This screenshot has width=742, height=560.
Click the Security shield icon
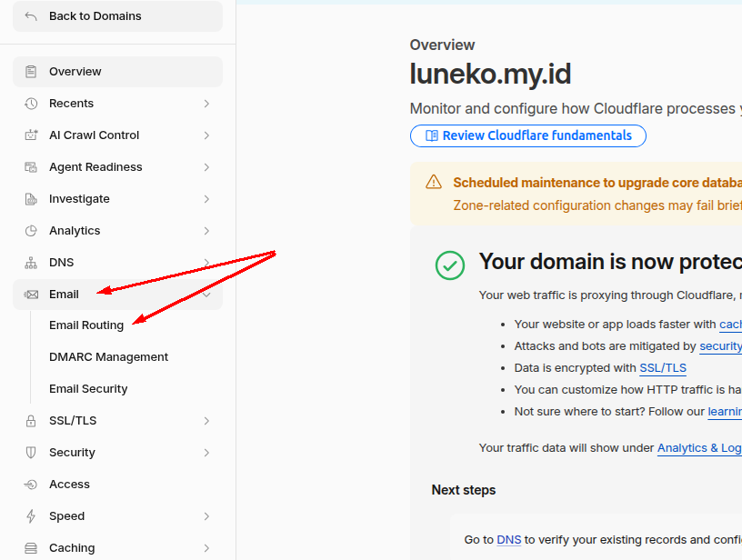[x=31, y=453]
